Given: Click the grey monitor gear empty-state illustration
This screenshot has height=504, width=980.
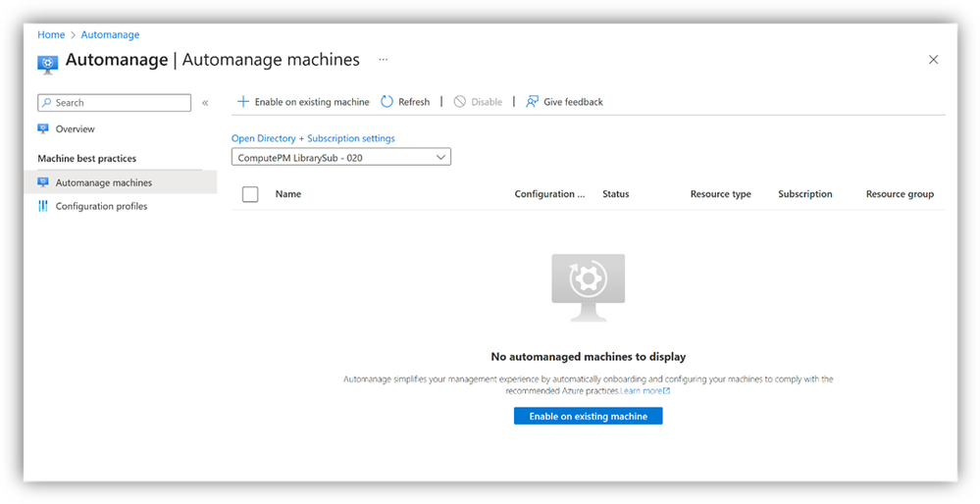Looking at the screenshot, I should 589,287.
